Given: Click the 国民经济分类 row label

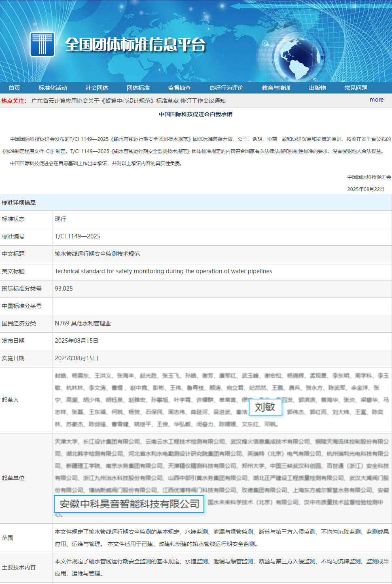Looking at the screenshot, I should (x=19, y=323).
